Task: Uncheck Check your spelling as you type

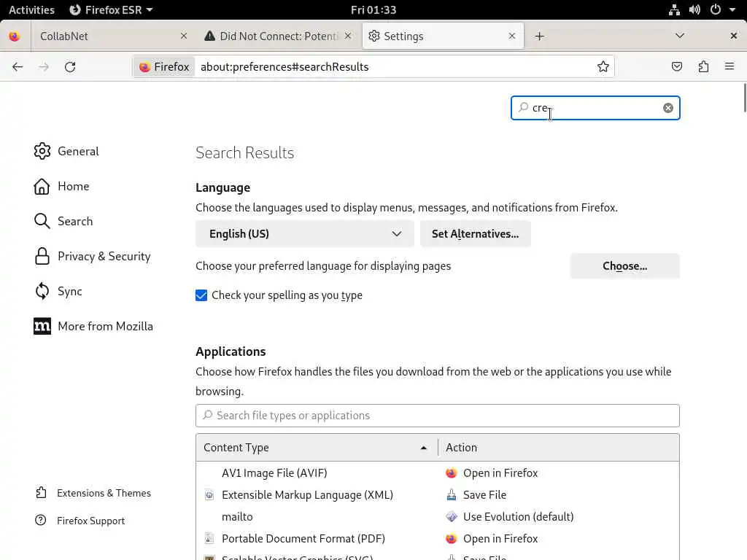Action: point(201,295)
